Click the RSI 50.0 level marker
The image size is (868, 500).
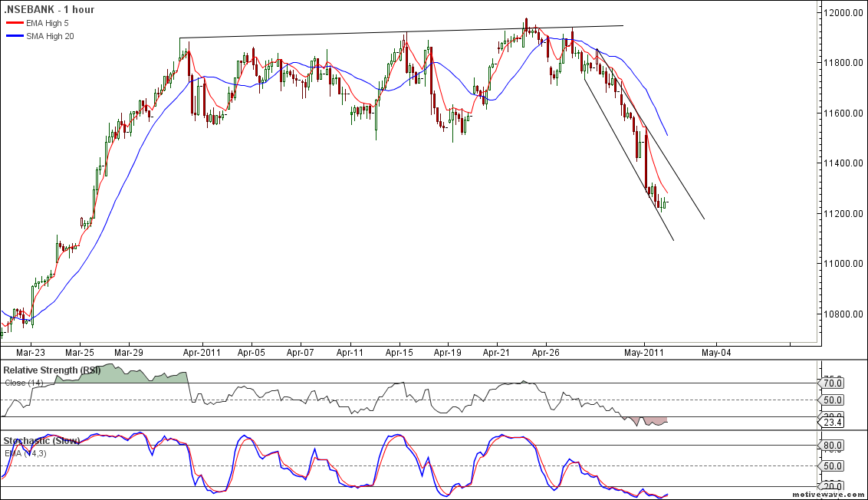(x=833, y=400)
